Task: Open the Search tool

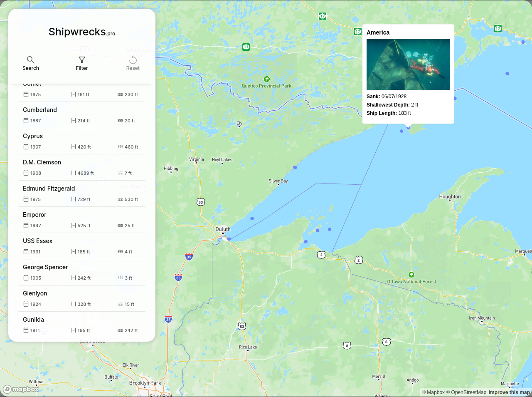Action: click(31, 63)
